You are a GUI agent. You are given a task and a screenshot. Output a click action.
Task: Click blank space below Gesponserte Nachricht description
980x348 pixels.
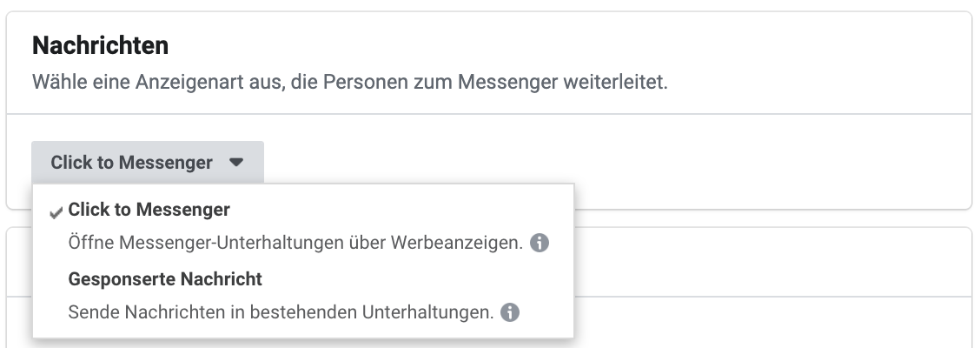[303, 331]
